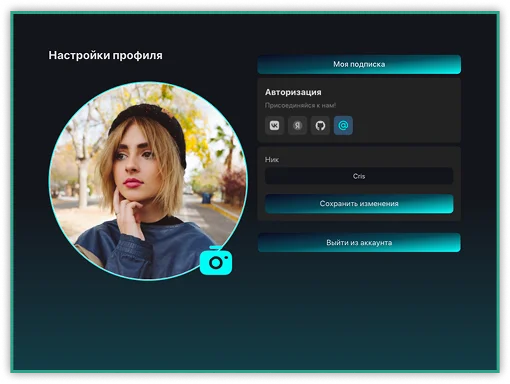
Task: Open the Моя подписка section
Action: (x=359, y=64)
